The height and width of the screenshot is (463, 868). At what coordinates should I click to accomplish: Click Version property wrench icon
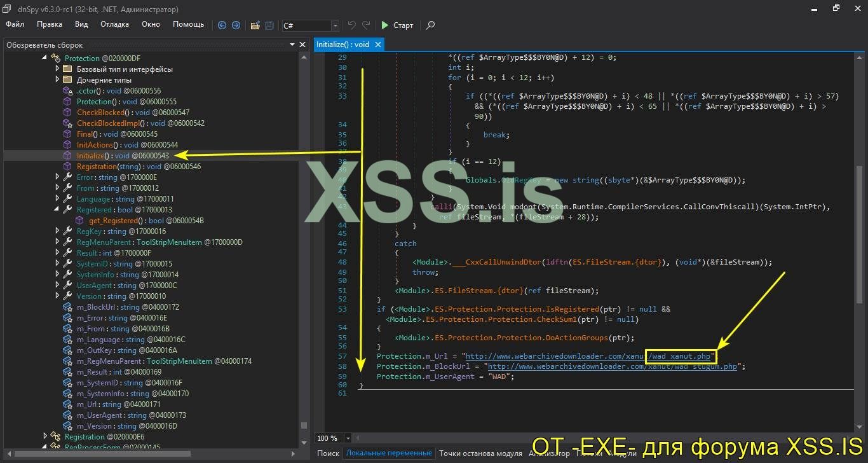click(x=67, y=296)
